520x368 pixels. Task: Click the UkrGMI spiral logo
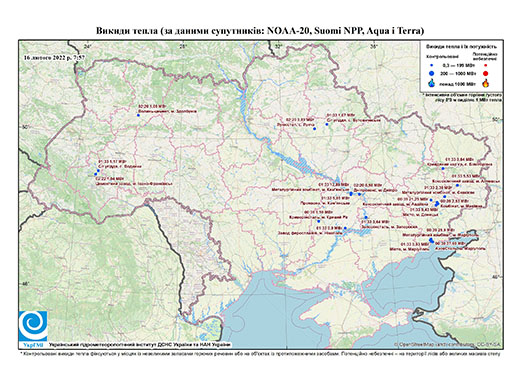pyautogui.click(x=33, y=326)
